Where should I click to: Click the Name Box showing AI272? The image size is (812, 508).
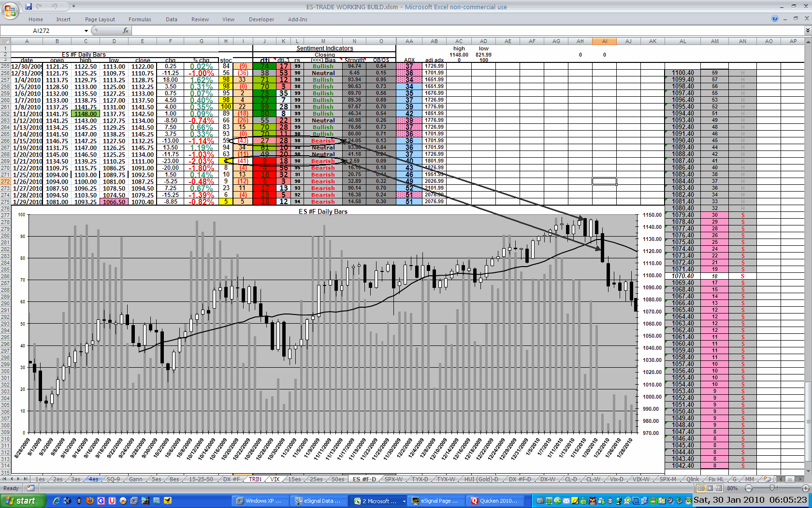tap(42, 30)
